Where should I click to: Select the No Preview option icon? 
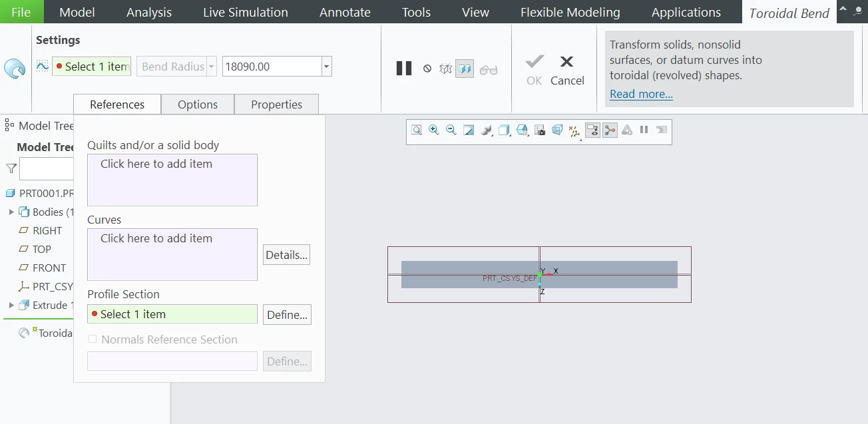tap(427, 69)
